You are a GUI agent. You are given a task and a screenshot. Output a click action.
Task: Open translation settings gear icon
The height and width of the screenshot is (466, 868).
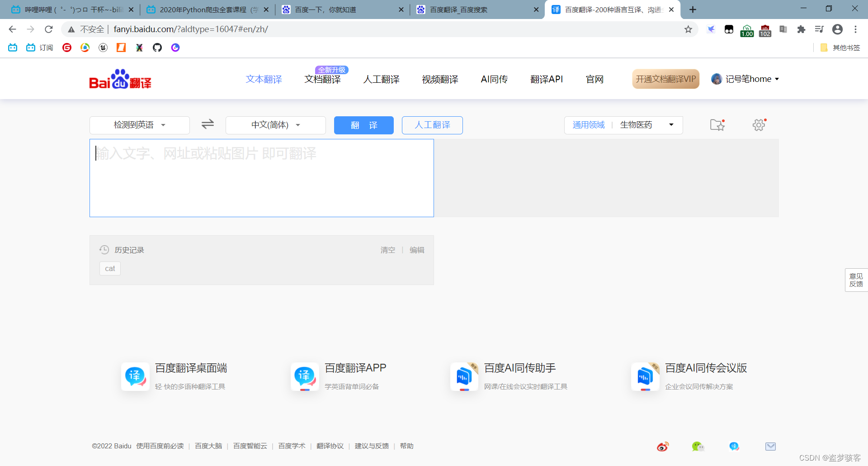[759, 124]
